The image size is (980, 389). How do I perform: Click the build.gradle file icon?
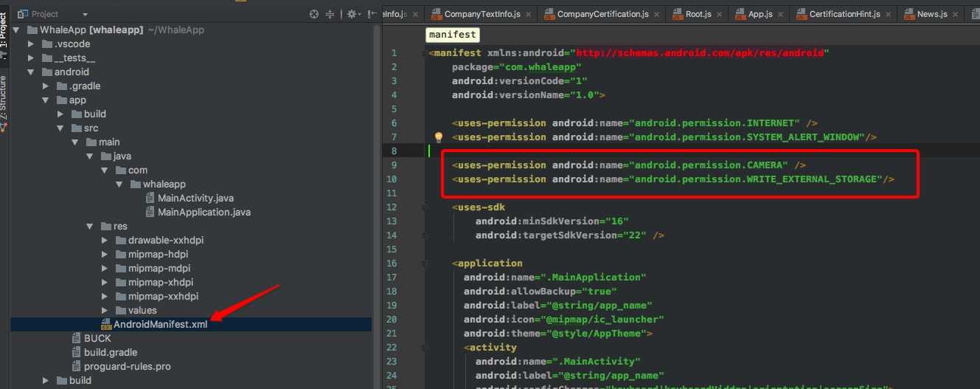click(76, 353)
